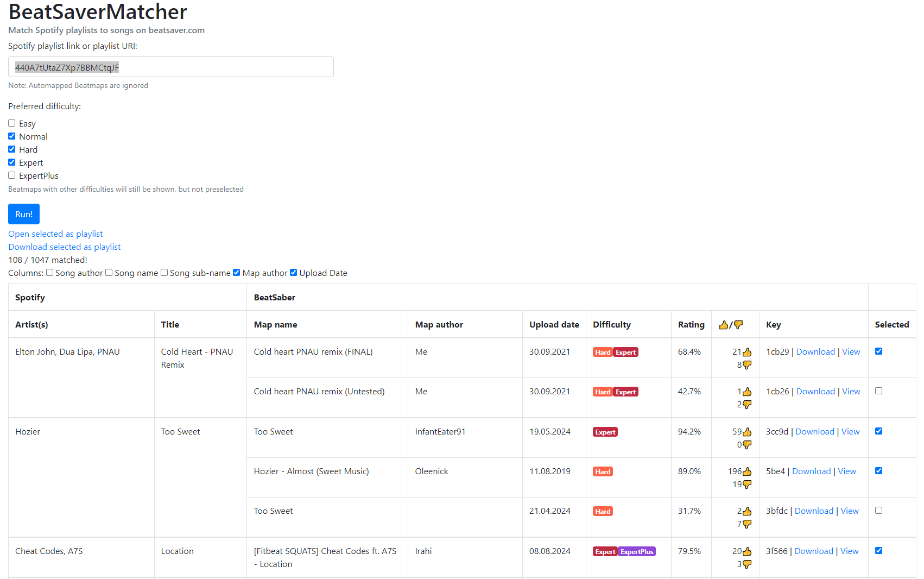Uncheck the Hard preferred difficulty checkbox
This screenshot has height=579, width=924.
(x=11, y=149)
